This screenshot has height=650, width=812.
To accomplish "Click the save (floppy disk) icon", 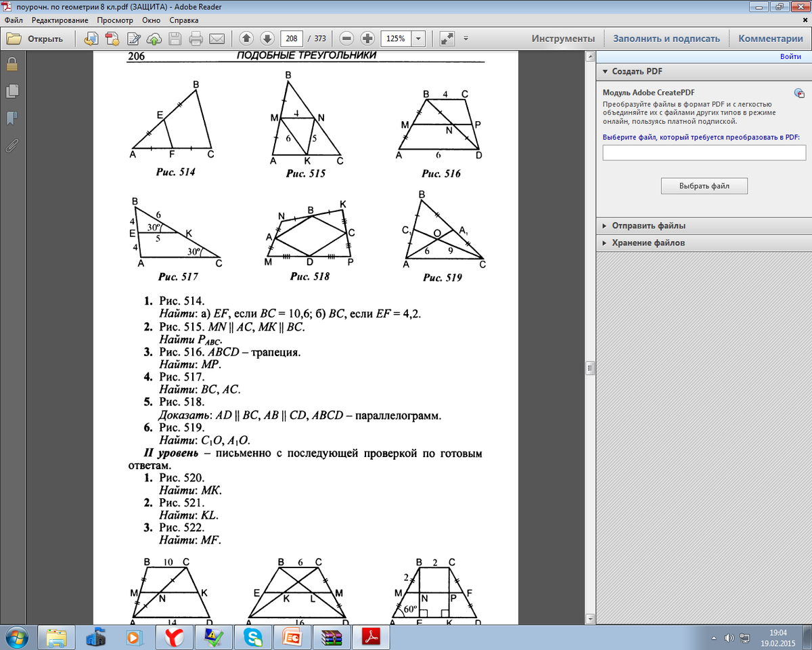I will 175,39.
